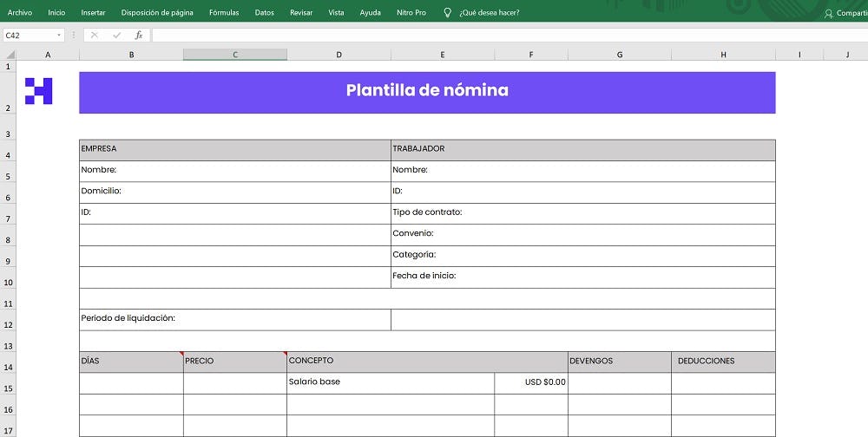Screen dimensions: 868x437
Task: Click the Compartir share icon
Action: click(829, 13)
